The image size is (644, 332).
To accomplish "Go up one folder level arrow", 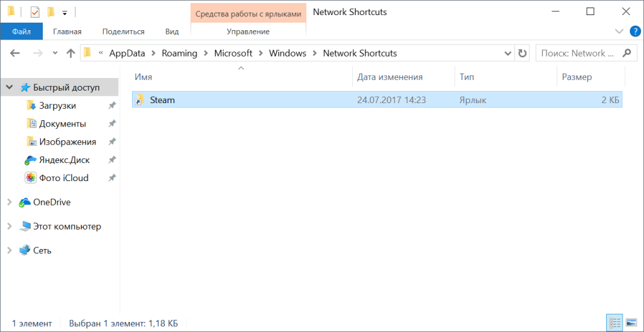I will pyautogui.click(x=70, y=53).
